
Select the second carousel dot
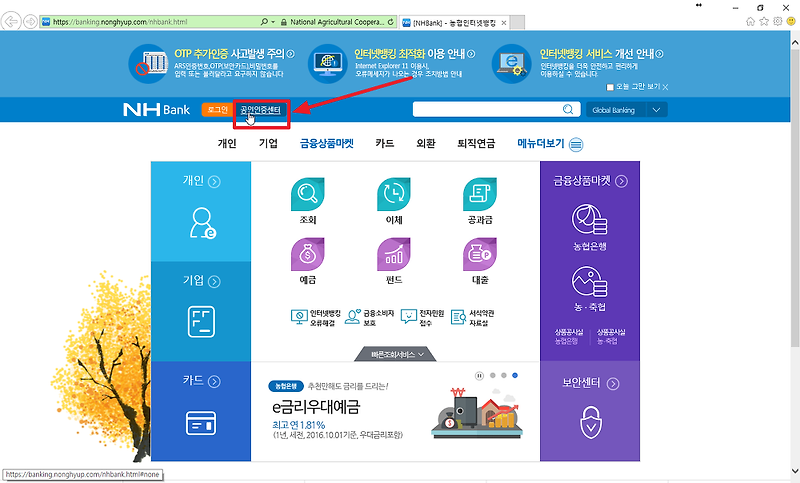pyautogui.click(x=504, y=375)
